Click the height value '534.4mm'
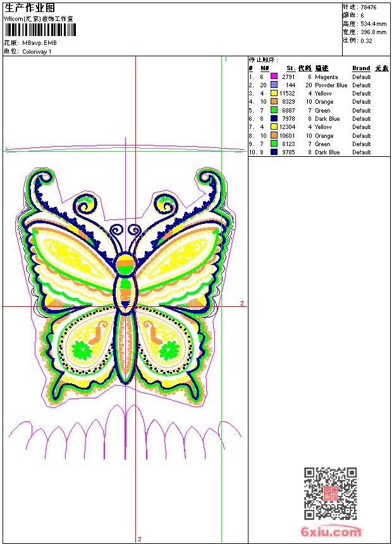Image resolution: width=392 pixels, height=544 pixels. click(x=374, y=24)
